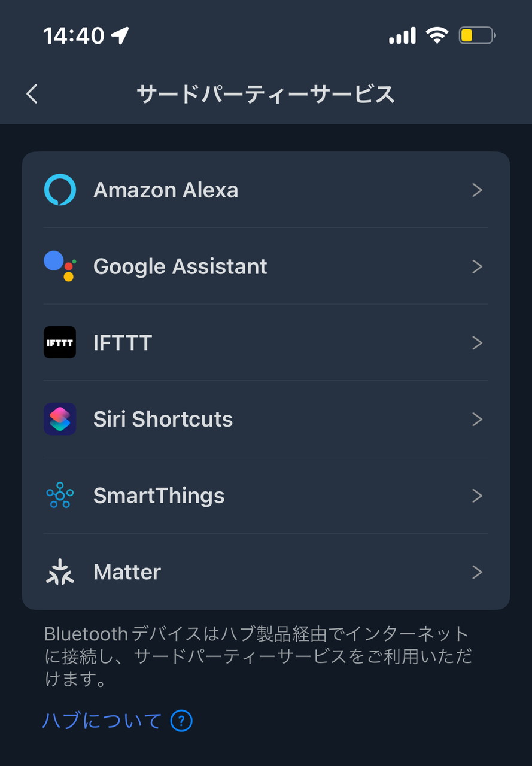532x766 pixels.
Task: Open the SmartThings text label
Action: [159, 496]
